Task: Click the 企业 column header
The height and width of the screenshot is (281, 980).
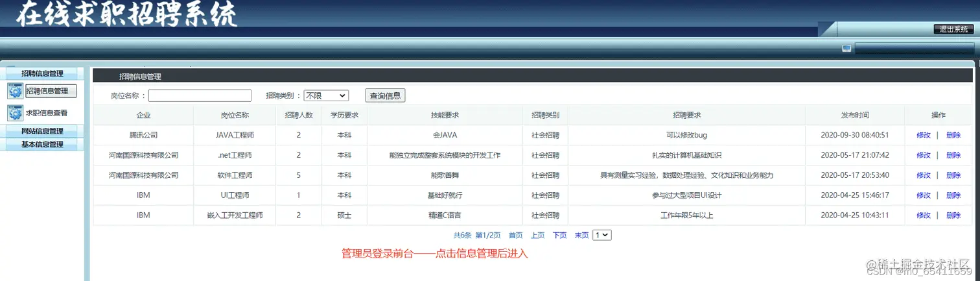Action: coord(143,116)
